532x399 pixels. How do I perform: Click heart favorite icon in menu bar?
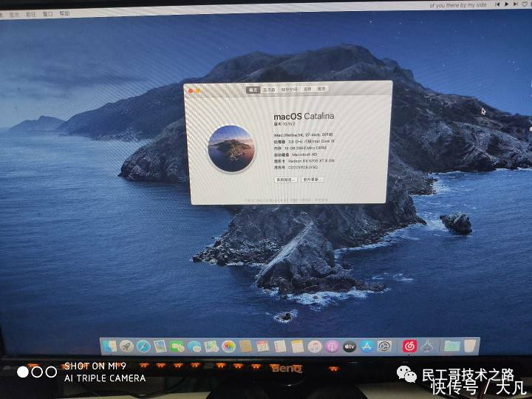point(525,4)
